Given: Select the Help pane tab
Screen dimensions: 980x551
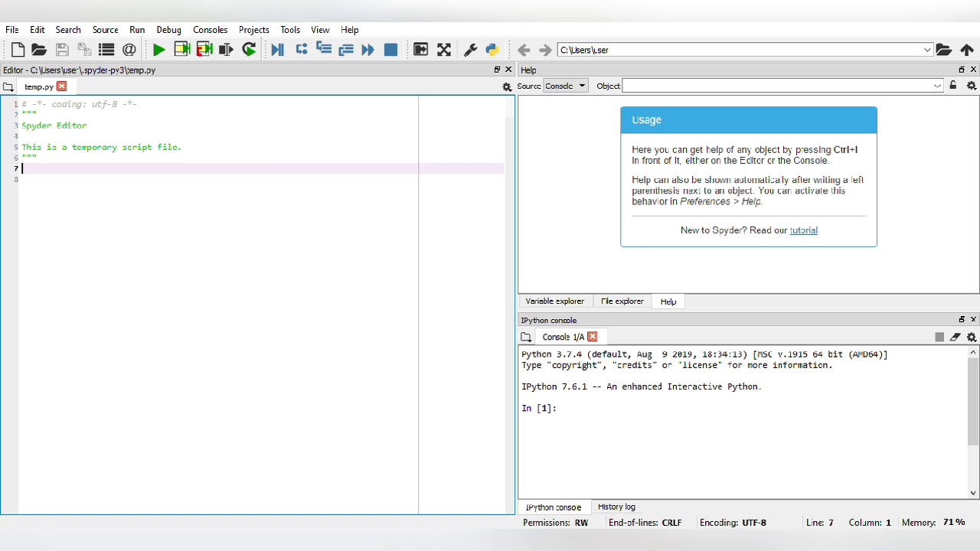Looking at the screenshot, I should click(x=668, y=302).
